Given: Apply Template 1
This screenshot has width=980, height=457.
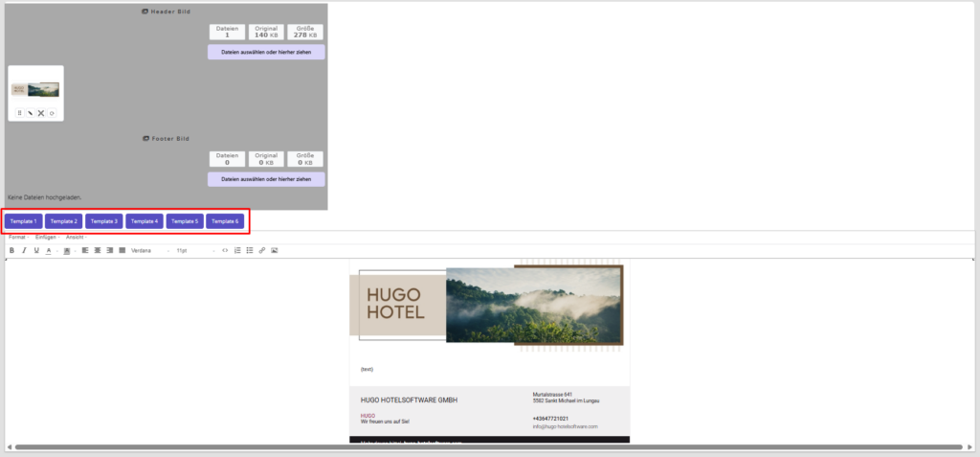Looking at the screenshot, I should [x=22, y=221].
